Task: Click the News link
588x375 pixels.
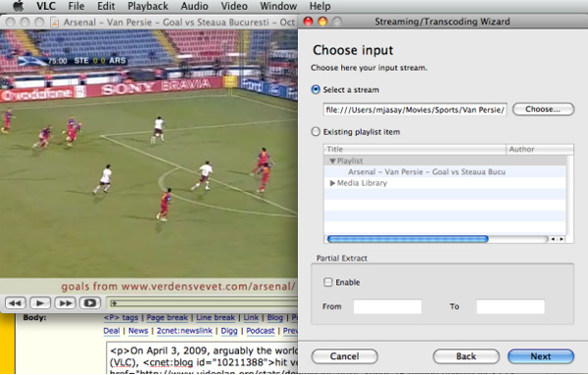Action: point(138,331)
